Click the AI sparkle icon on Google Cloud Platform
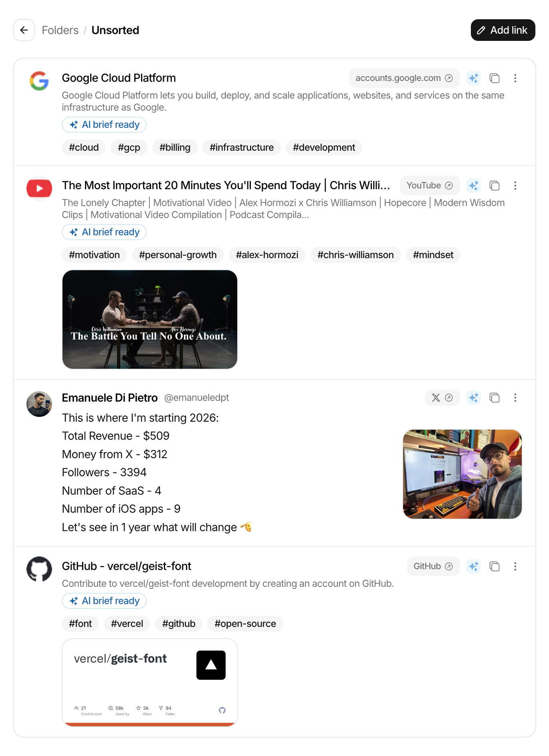Screen dimensions: 549x756 [474, 78]
